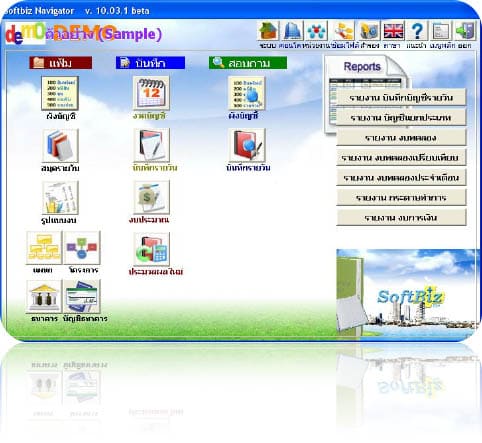Click the calculator reprocess icon

pos(152,249)
